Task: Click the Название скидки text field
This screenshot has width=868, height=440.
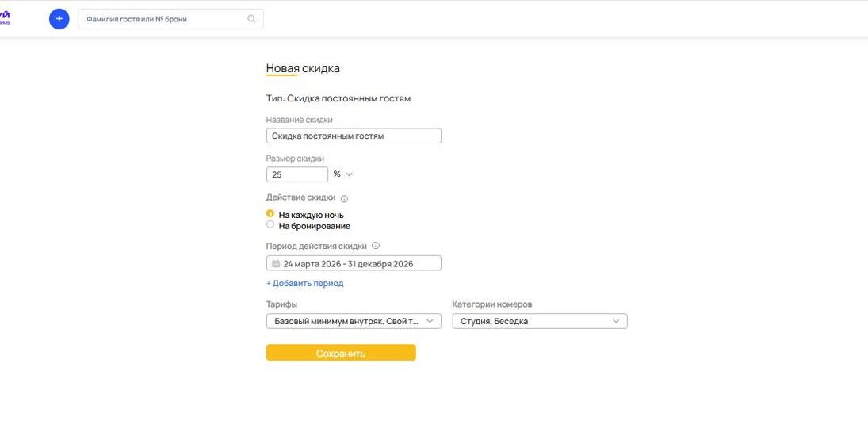Action: click(x=353, y=136)
